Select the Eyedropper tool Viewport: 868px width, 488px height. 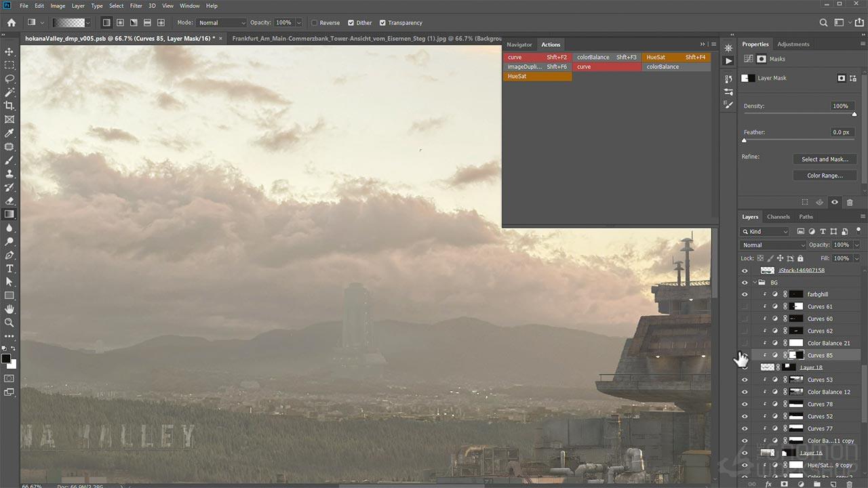9,133
